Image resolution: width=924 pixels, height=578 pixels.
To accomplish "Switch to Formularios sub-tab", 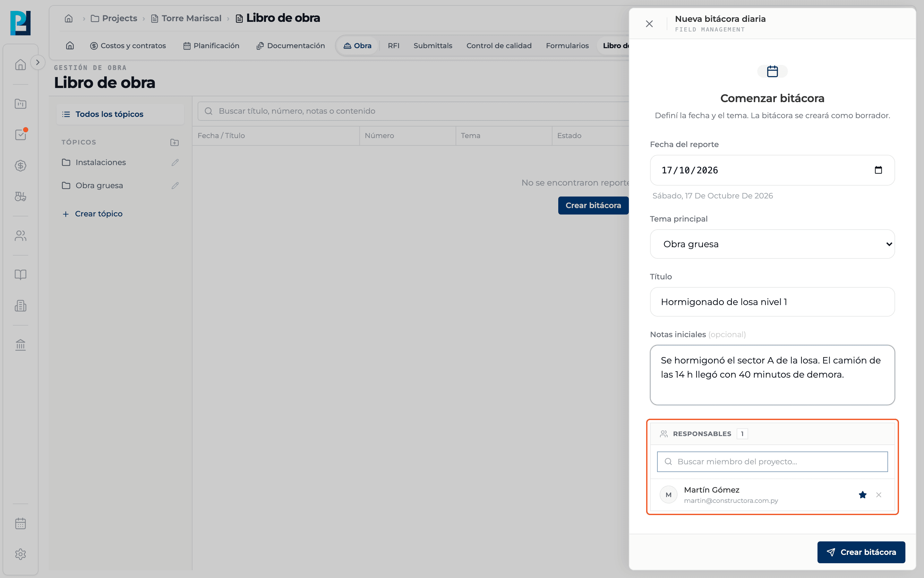I will tap(567, 46).
